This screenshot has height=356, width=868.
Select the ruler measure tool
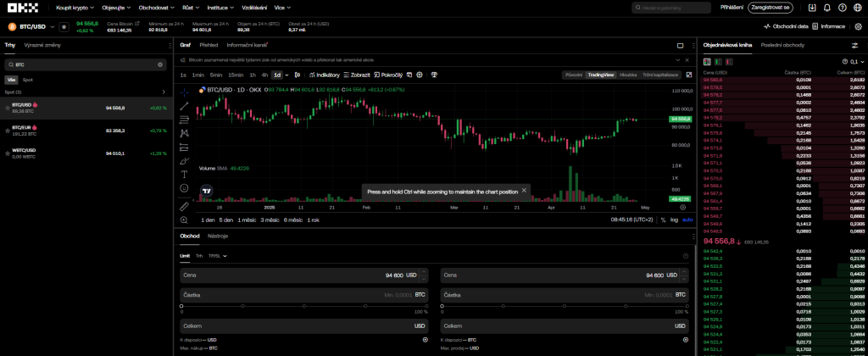click(x=185, y=206)
